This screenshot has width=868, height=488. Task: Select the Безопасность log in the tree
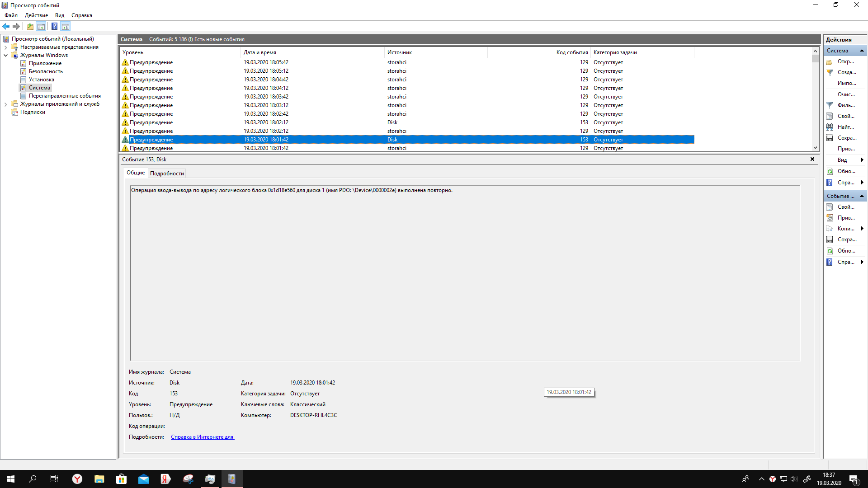click(46, 71)
